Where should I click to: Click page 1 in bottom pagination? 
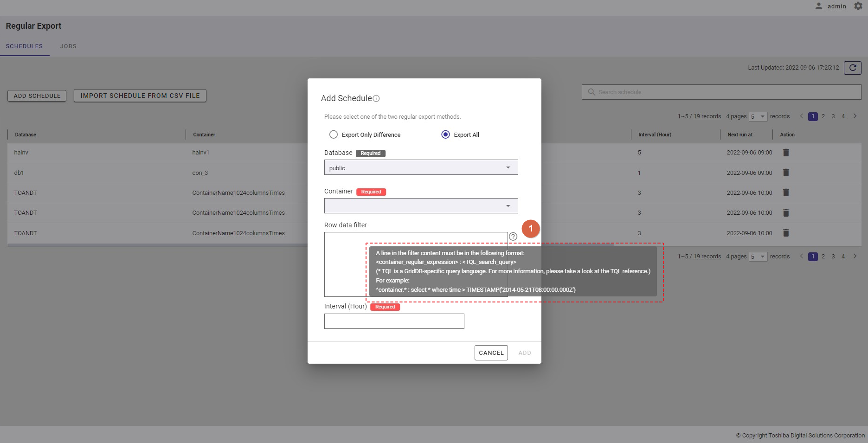coord(813,257)
